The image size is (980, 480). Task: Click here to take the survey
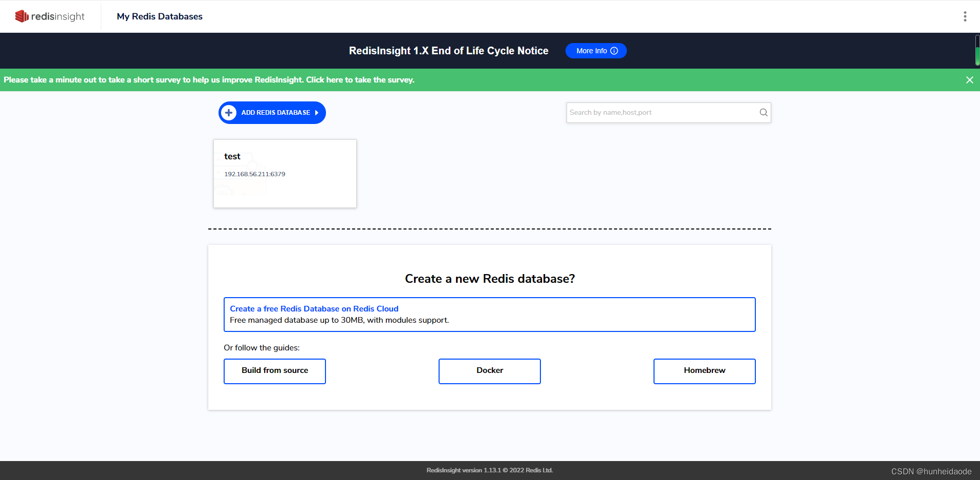click(x=360, y=80)
